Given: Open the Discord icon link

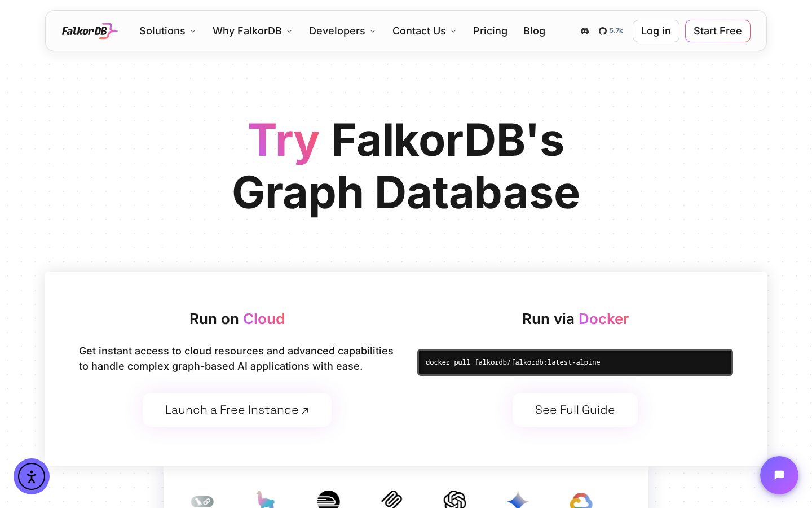Looking at the screenshot, I should click(585, 31).
